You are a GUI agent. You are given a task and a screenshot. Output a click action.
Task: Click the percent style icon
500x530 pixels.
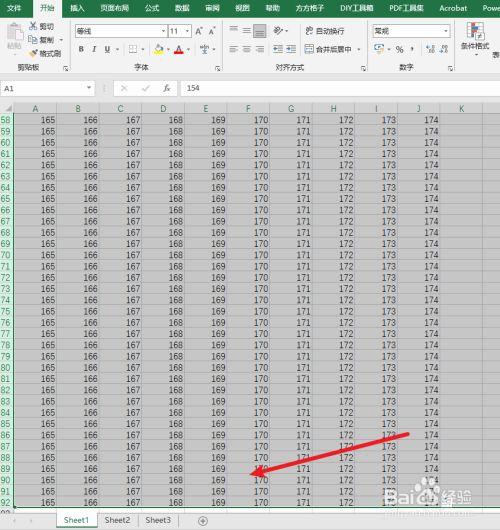(399, 49)
